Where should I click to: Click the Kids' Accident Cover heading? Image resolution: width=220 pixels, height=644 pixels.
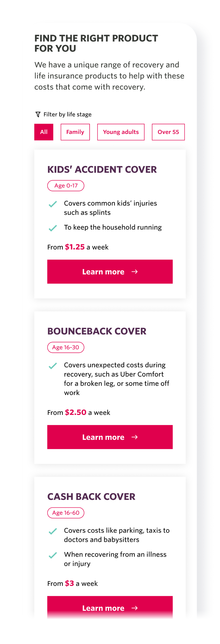click(x=102, y=170)
